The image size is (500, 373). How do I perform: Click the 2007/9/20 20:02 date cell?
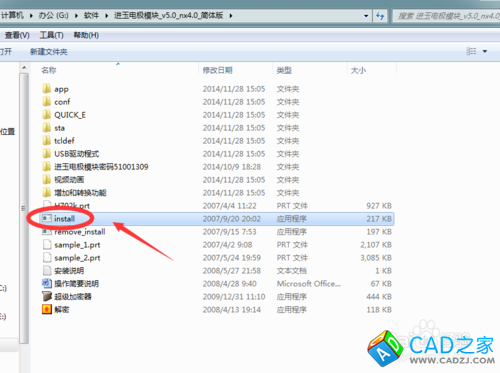232,219
